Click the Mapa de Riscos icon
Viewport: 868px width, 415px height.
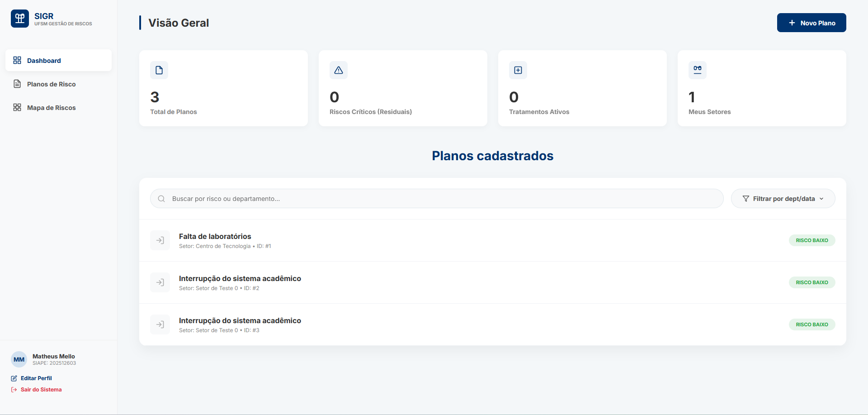point(17,107)
